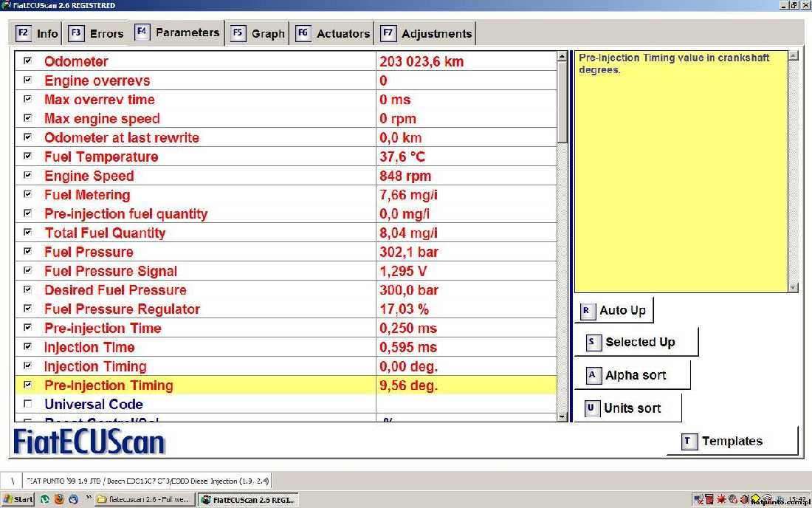Toggle the Injection Timing checkbox
The width and height of the screenshot is (812, 508).
click(28, 365)
